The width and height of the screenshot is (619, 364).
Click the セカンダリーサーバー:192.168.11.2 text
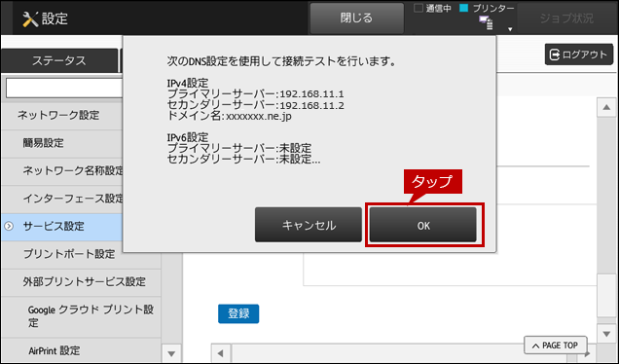255,105
